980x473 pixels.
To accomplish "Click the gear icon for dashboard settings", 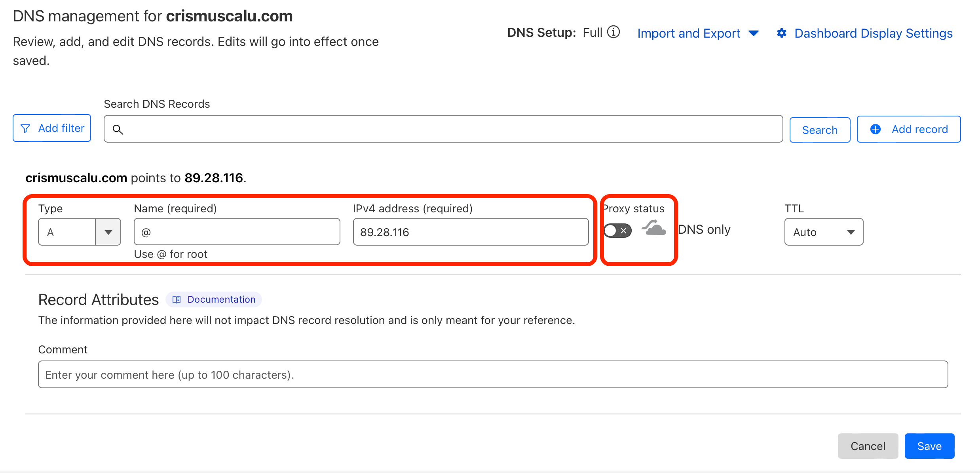I will tap(781, 33).
